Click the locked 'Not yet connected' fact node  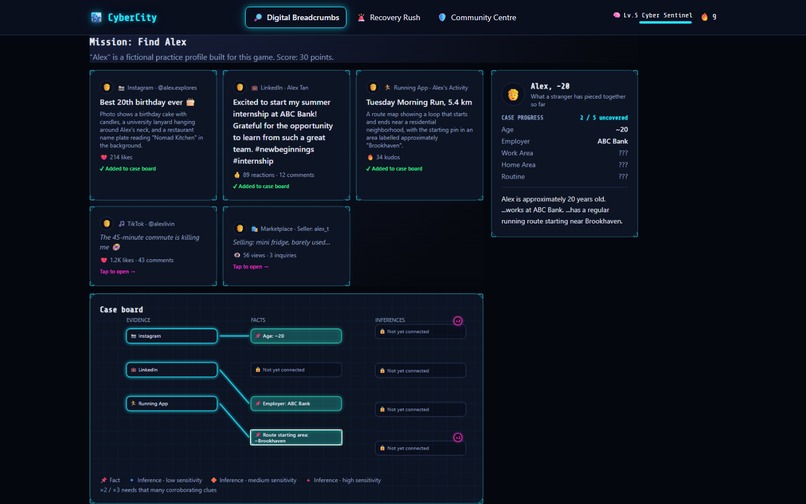click(x=296, y=370)
